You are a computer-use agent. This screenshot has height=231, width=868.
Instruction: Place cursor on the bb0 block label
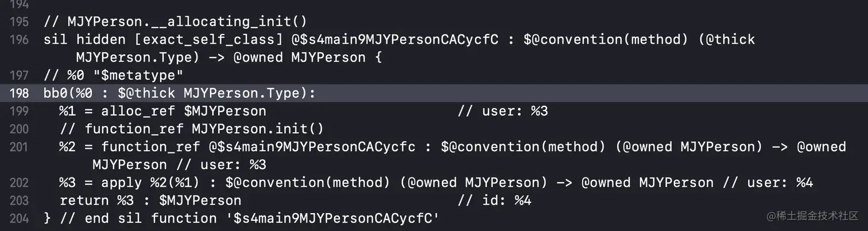[55, 93]
